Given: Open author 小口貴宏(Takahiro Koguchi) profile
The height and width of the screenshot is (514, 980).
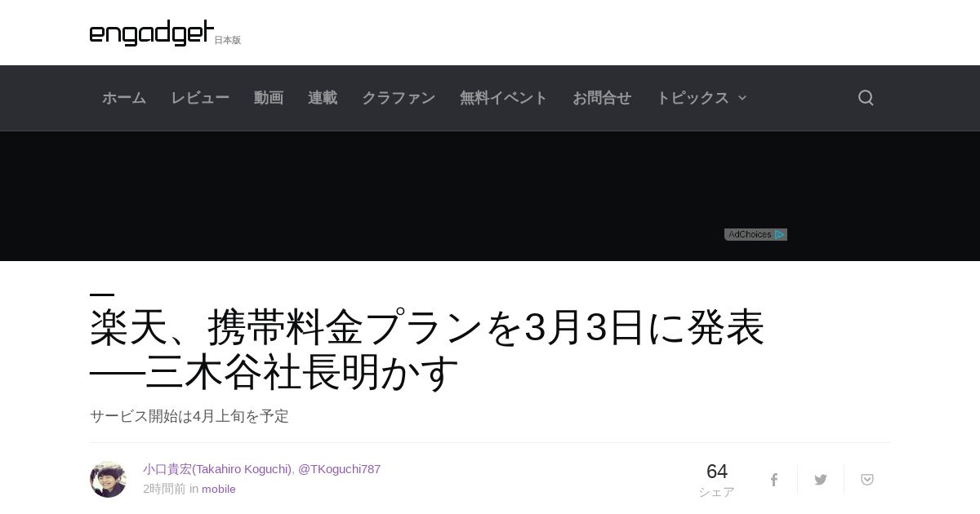Looking at the screenshot, I should click(x=217, y=469).
